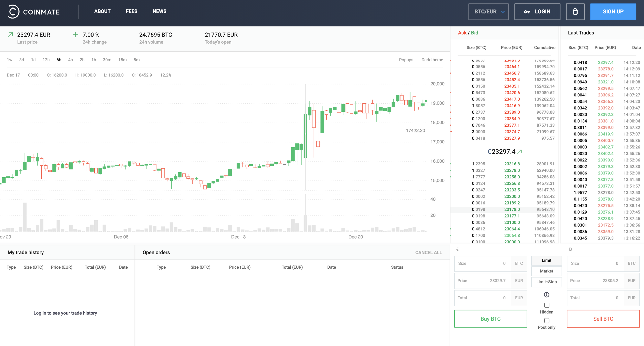Click the arrow next to €23297.4 mid-price
644x346 pixels.
[520, 152]
